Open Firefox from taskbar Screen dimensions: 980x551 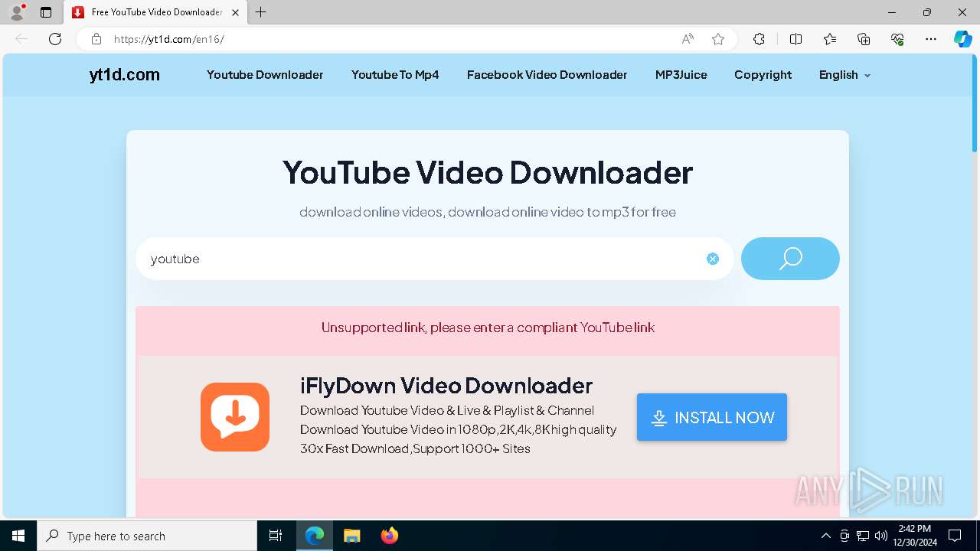point(389,536)
